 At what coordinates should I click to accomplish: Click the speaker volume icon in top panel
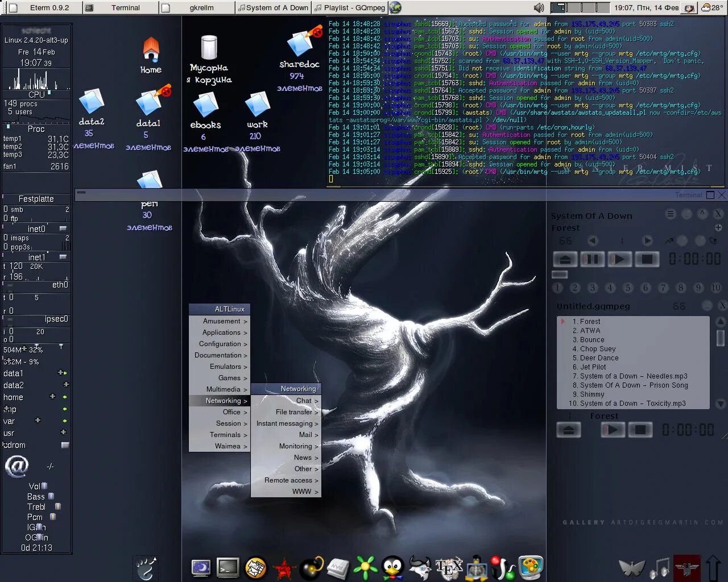[x=539, y=7]
